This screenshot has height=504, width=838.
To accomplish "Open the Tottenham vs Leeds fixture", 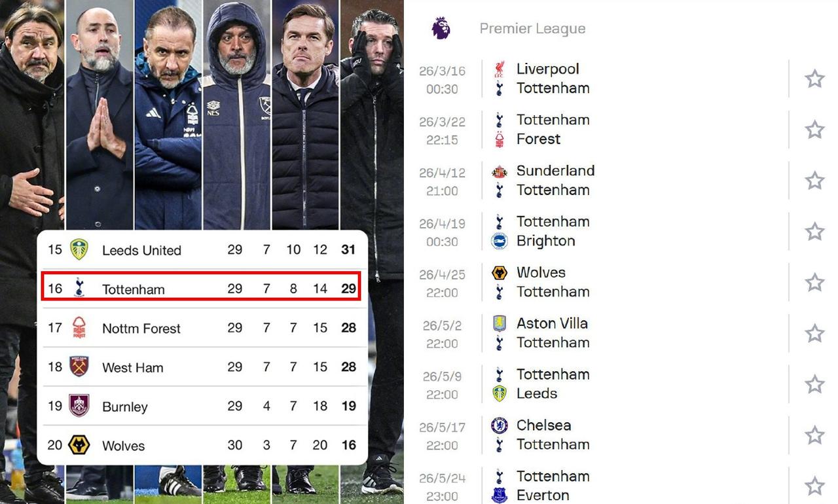I will point(589,384).
